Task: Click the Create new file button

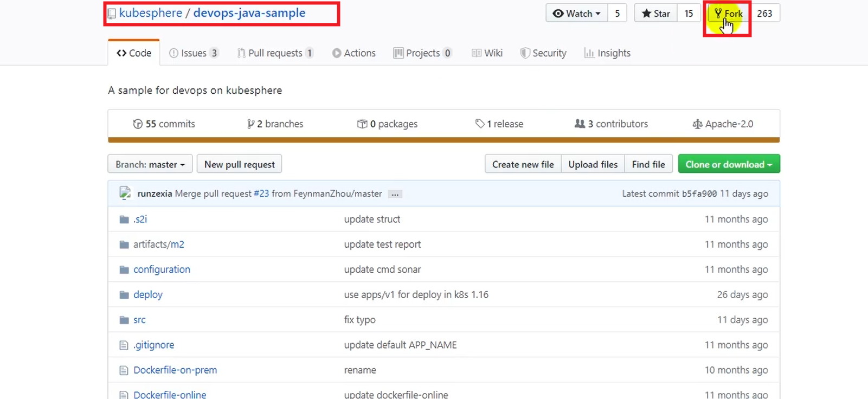Action: pos(523,164)
